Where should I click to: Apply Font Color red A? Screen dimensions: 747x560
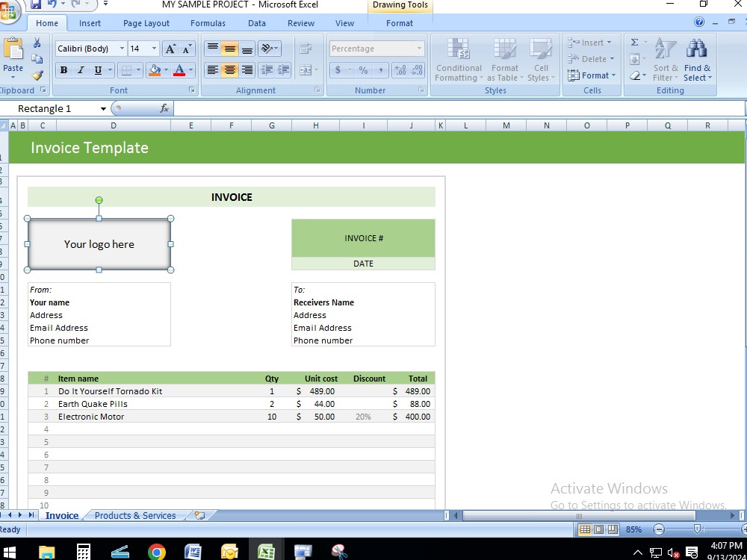click(179, 70)
